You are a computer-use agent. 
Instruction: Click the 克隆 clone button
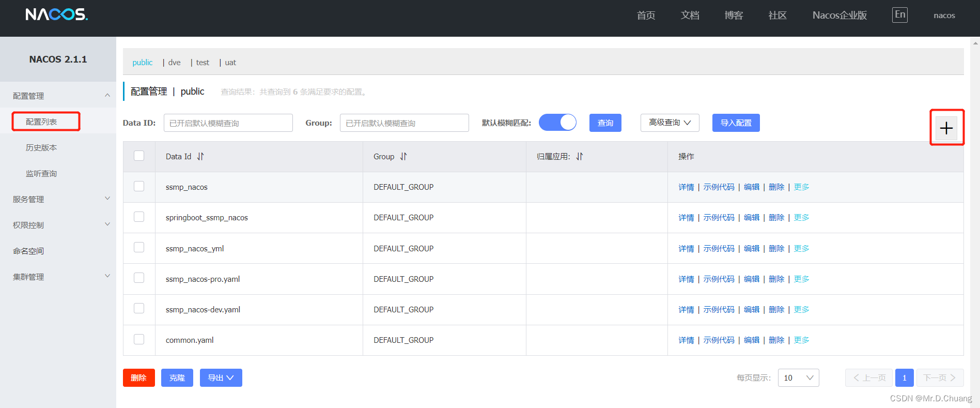tap(177, 377)
